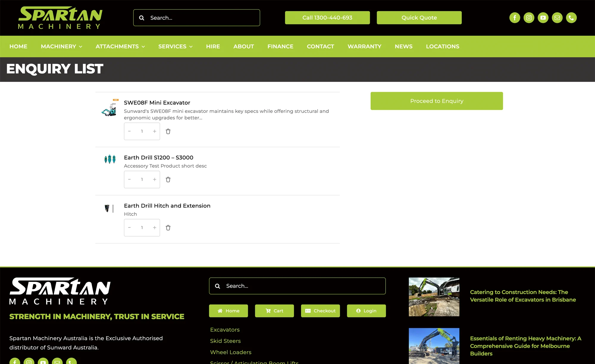This screenshot has height=364, width=595.
Task: Open Earth Drill Hitch and Extension link
Action: pyautogui.click(x=167, y=206)
